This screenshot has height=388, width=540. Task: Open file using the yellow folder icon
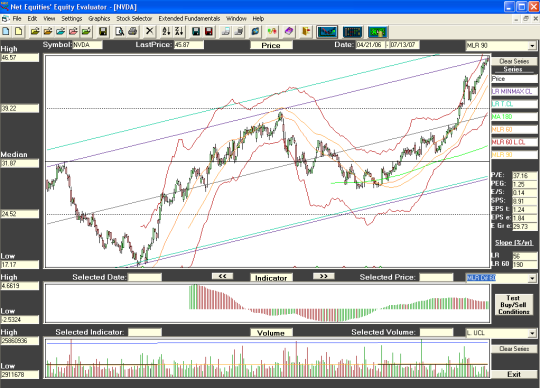pyautogui.click(x=35, y=31)
